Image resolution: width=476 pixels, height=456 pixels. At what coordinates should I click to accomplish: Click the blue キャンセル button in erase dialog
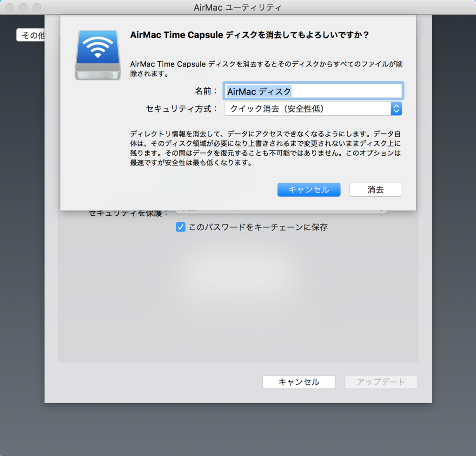[x=309, y=190]
